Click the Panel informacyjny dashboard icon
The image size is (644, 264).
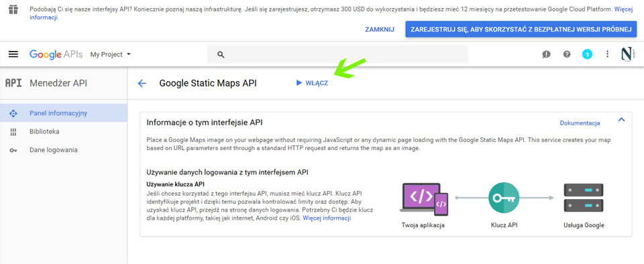coord(13,113)
